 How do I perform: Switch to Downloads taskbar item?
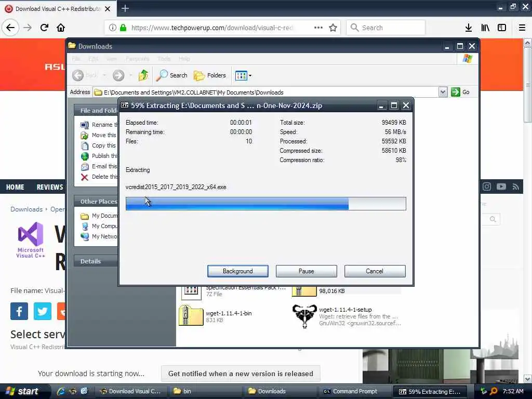coord(280,391)
